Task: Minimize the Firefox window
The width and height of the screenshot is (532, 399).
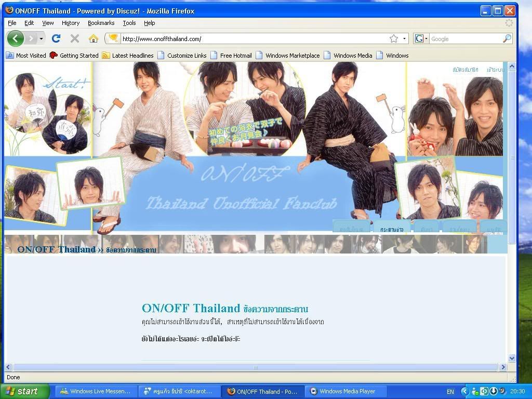Action: coord(486,11)
